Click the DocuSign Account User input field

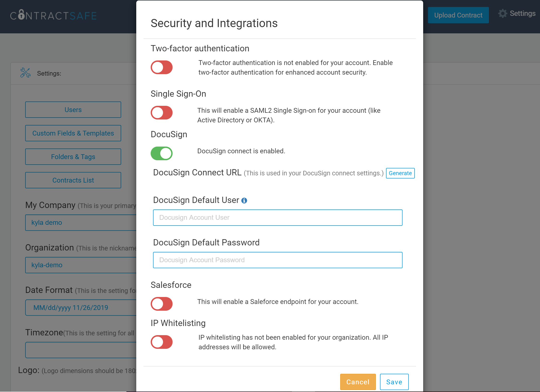click(278, 217)
